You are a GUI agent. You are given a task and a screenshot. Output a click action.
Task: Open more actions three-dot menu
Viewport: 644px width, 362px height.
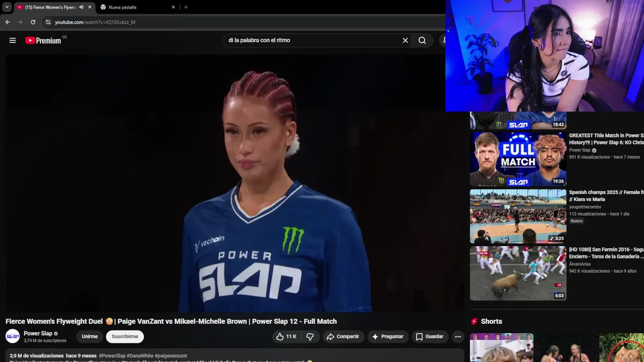pyautogui.click(x=458, y=336)
